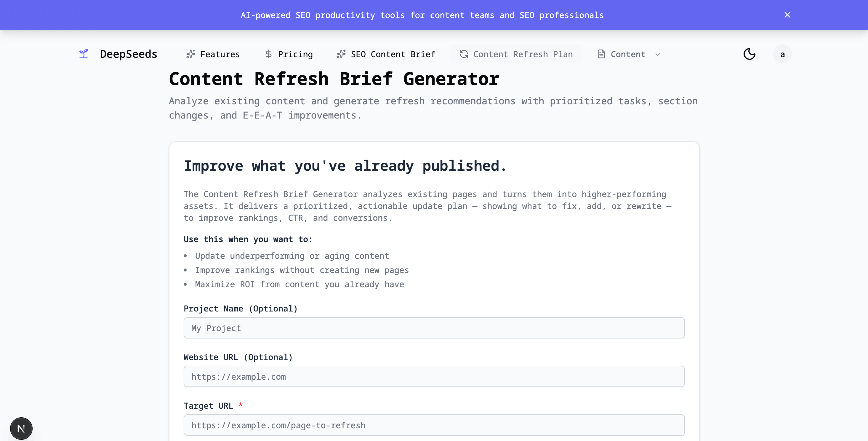Open the user avatar 'a' menu
Screen dimensions: 868x441
[x=782, y=54]
